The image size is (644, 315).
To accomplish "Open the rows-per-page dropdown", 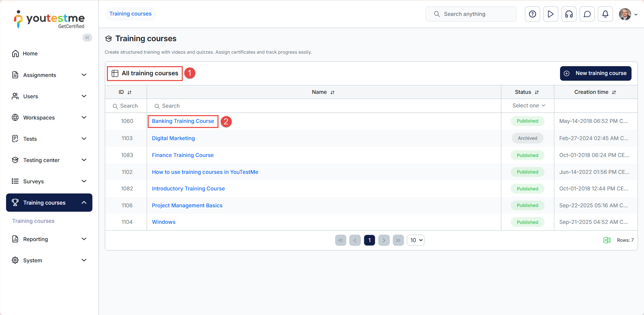I will coord(416,240).
